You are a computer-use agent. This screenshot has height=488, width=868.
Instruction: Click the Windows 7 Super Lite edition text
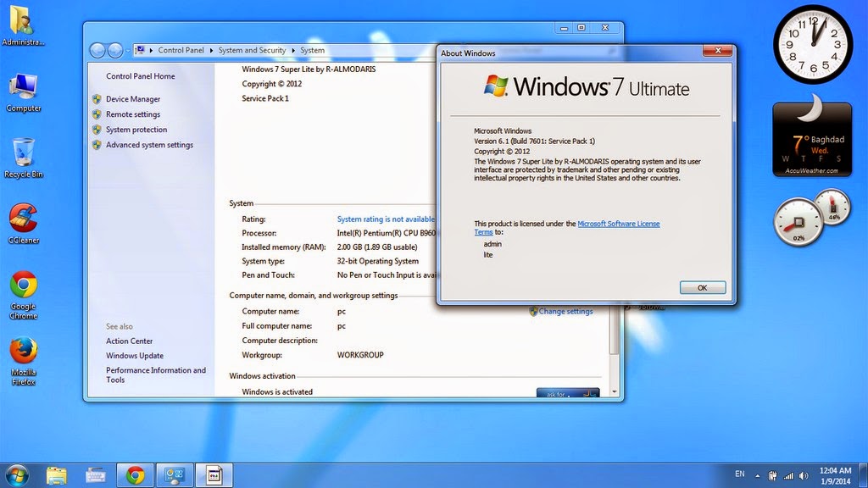click(309, 69)
